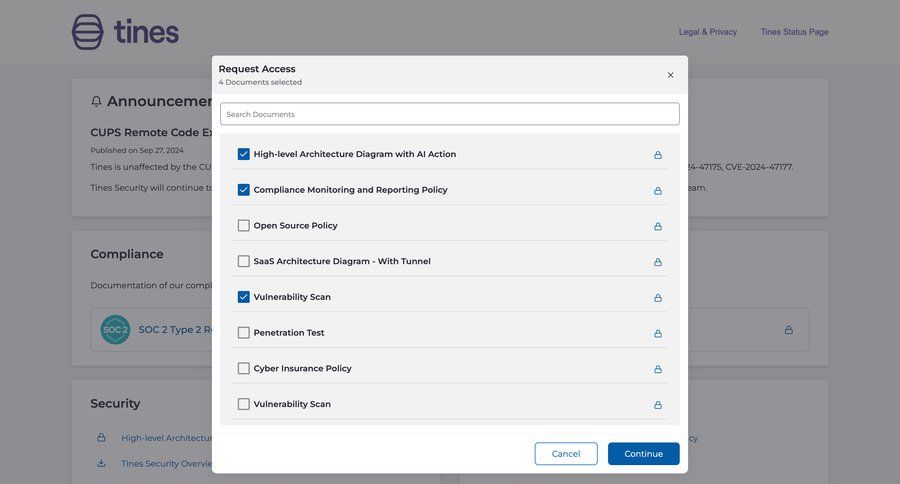Screen dimensions: 900x484
Task: Click the CUPS Remote Code announcement title
Action: point(151,133)
